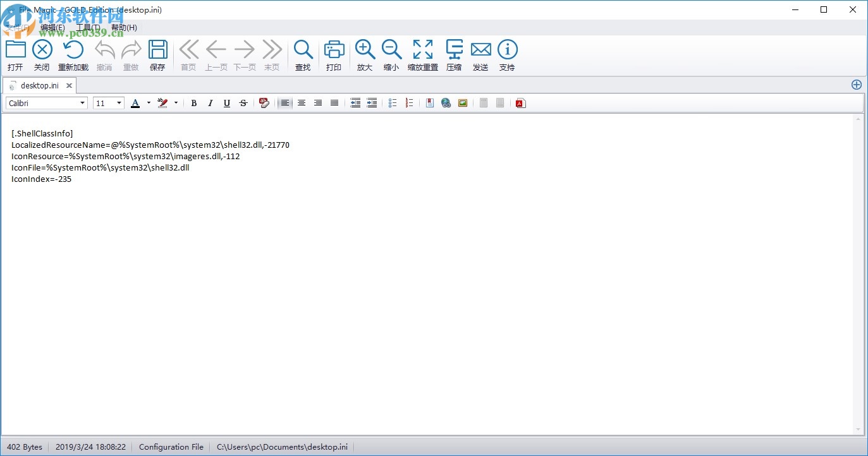Insert hyperlink with globe icon
868x456 pixels.
pos(446,103)
